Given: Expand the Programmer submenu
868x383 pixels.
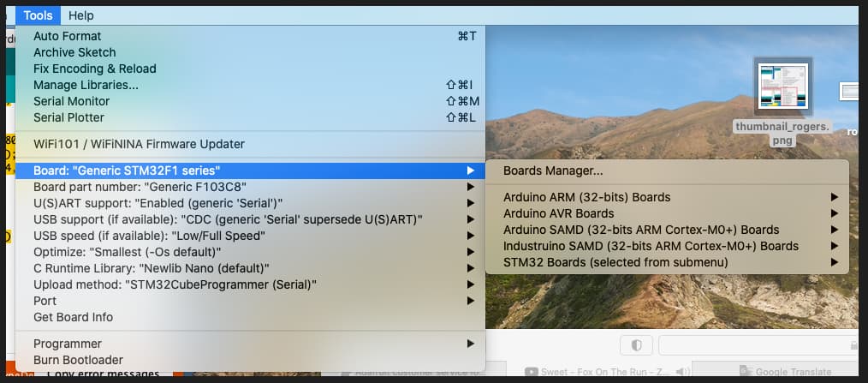Looking at the screenshot, I should tap(250, 344).
